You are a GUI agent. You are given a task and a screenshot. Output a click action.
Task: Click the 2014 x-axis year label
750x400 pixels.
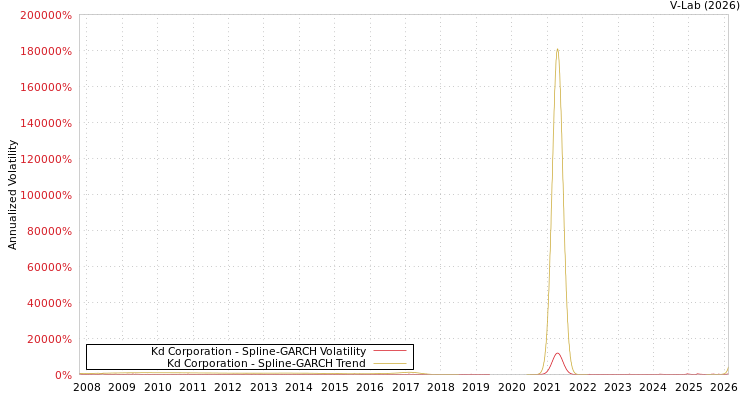point(299,387)
